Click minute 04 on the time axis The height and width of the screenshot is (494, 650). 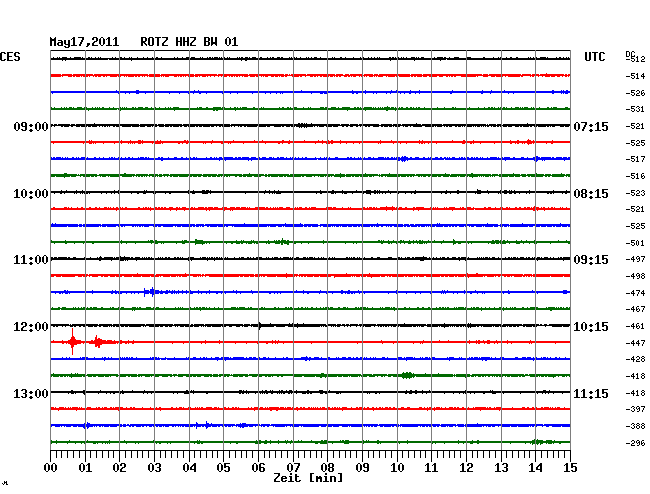point(189,467)
